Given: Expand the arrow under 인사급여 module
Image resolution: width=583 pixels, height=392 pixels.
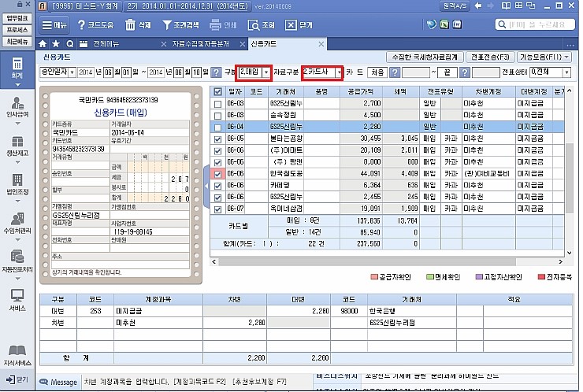Looking at the screenshot, I should click(x=17, y=124).
